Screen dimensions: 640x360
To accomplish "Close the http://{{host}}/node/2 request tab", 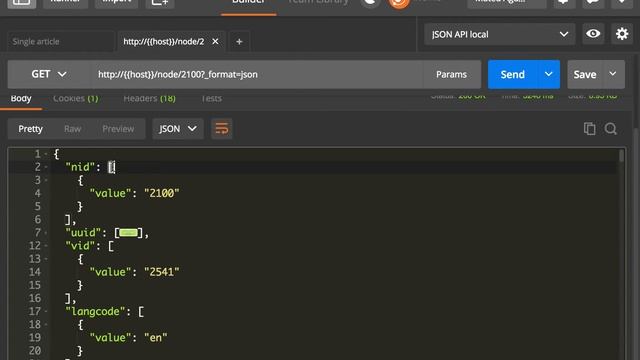I will (x=215, y=41).
